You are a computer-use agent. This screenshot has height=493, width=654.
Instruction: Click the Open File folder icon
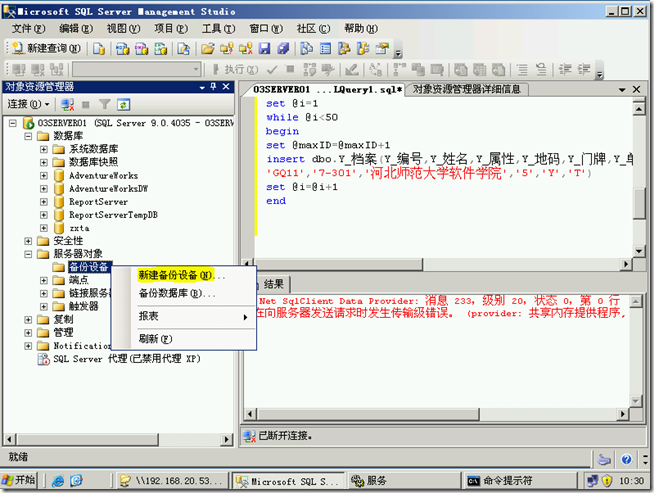(207, 48)
